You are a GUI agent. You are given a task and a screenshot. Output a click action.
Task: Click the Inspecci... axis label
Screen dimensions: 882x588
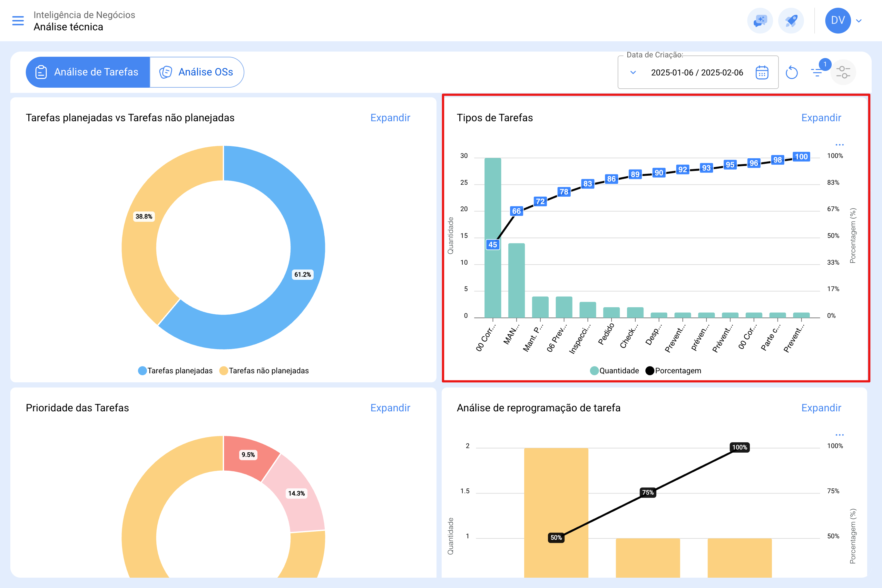pos(580,338)
